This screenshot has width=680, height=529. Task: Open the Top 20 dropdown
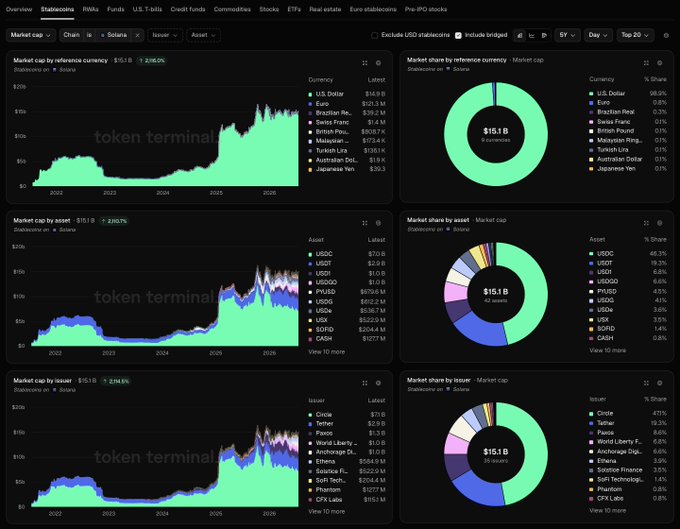pyautogui.click(x=635, y=35)
